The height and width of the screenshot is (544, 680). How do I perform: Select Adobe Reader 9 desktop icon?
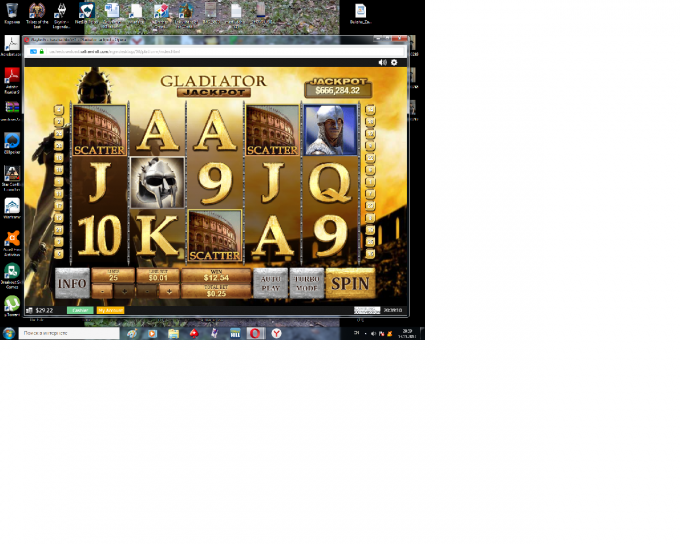[12, 80]
